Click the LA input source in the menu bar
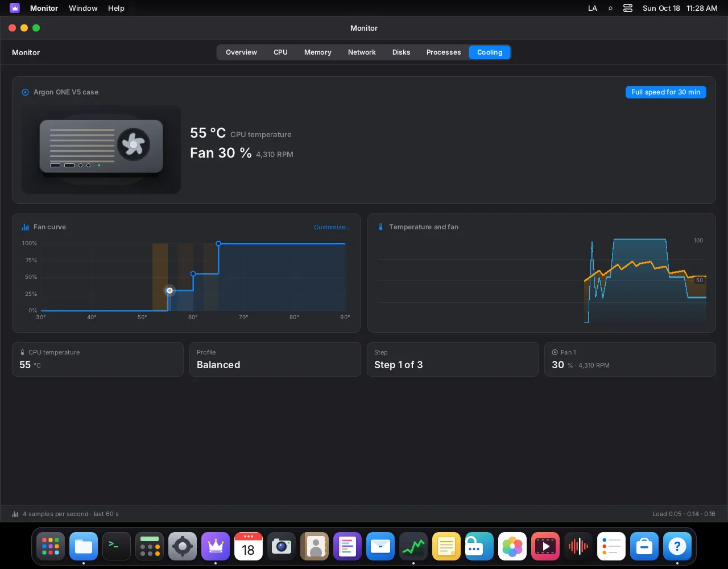The height and width of the screenshot is (569, 728). click(x=593, y=9)
